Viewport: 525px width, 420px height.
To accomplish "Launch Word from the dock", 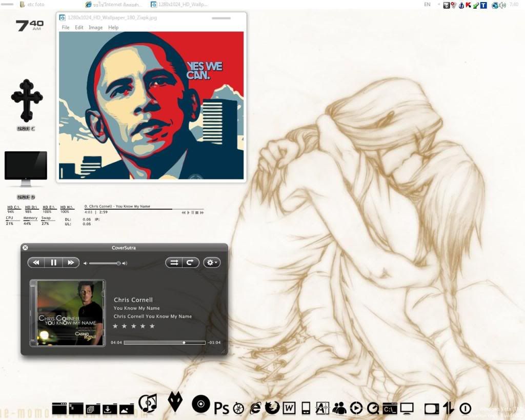I will [x=289, y=408].
